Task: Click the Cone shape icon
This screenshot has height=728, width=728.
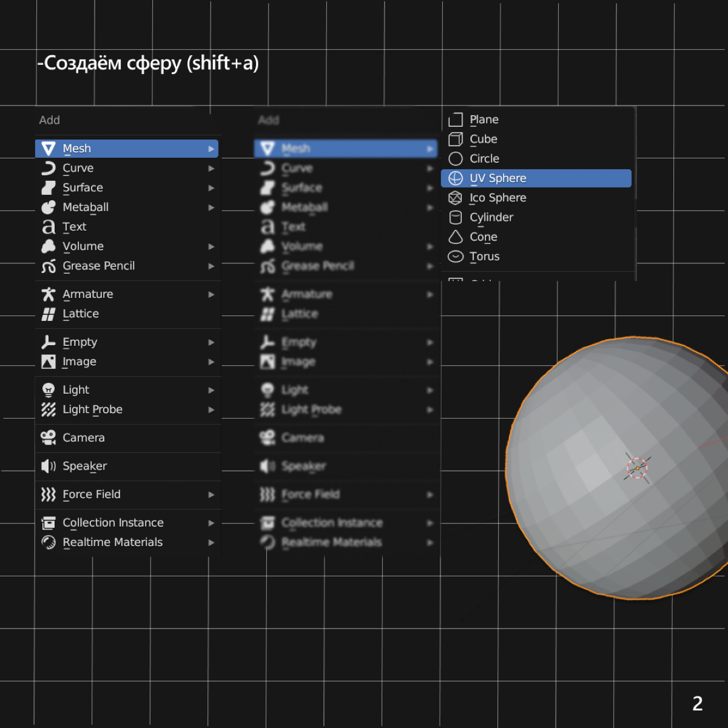Action: coord(456,237)
